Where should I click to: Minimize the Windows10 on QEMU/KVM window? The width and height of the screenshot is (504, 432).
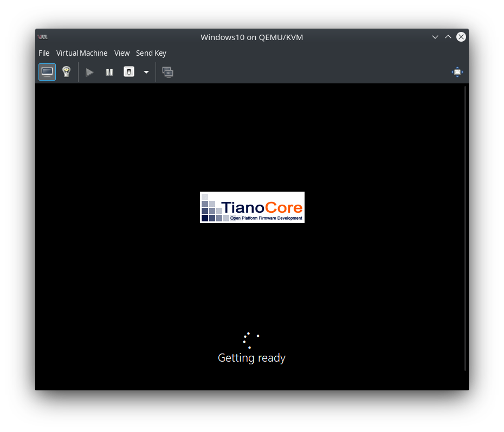coord(435,37)
